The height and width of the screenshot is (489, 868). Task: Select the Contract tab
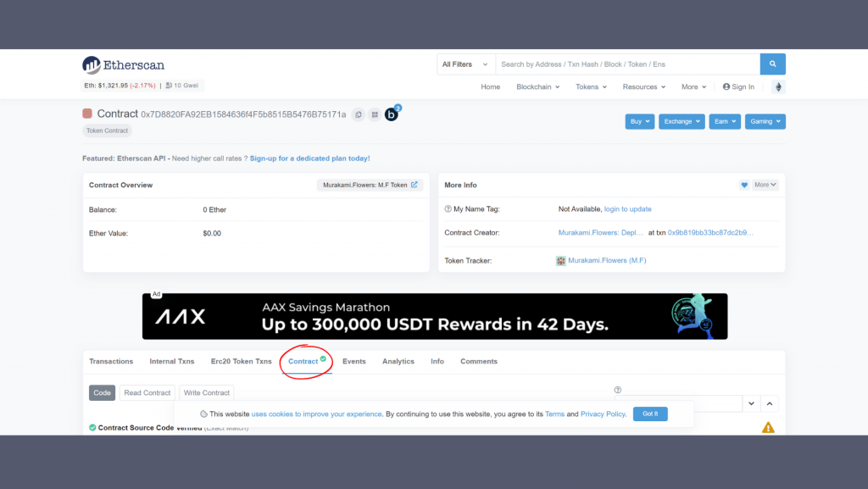(x=307, y=361)
